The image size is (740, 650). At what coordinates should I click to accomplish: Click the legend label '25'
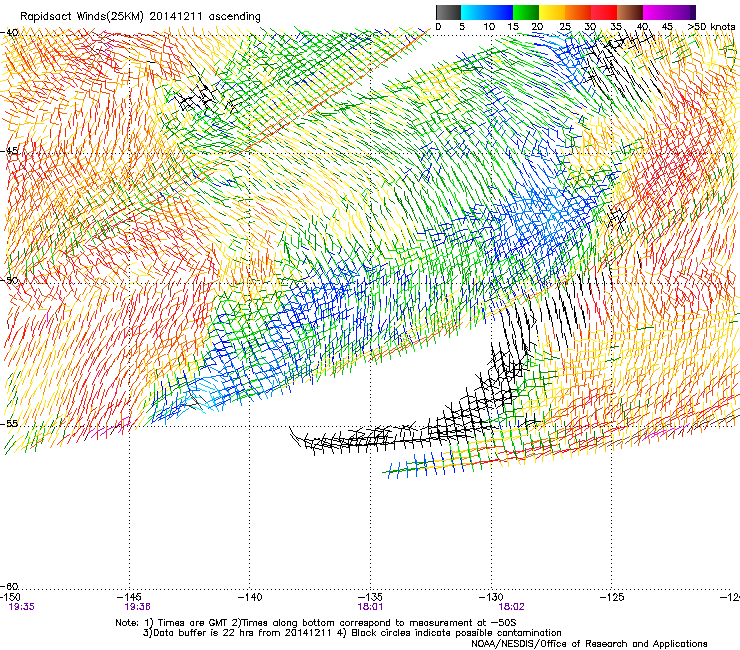565,27
